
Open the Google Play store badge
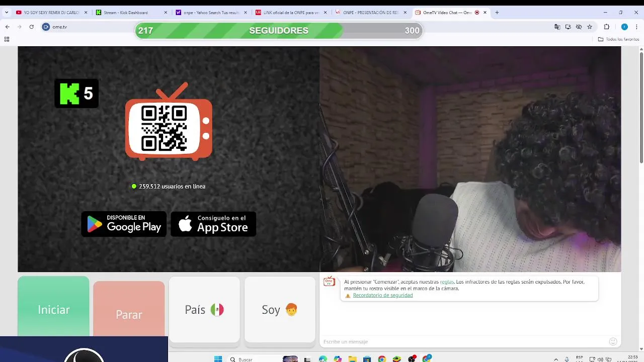pyautogui.click(x=124, y=224)
